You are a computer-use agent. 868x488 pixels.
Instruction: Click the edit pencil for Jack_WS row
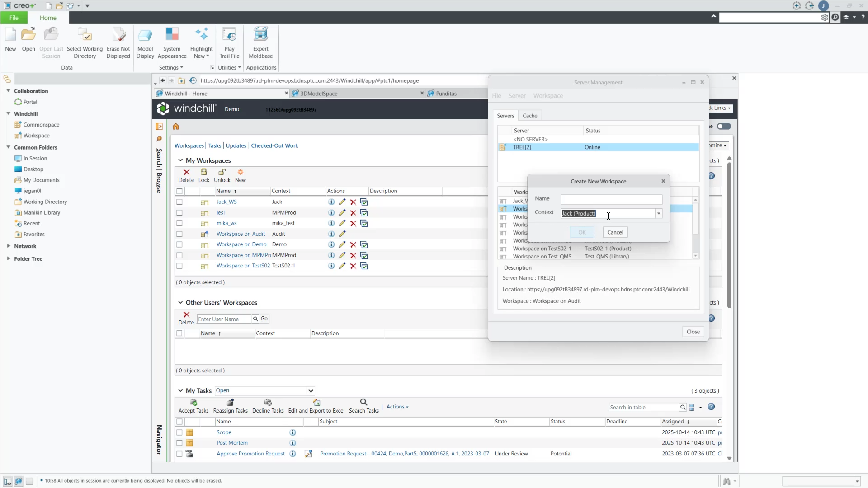(x=342, y=202)
